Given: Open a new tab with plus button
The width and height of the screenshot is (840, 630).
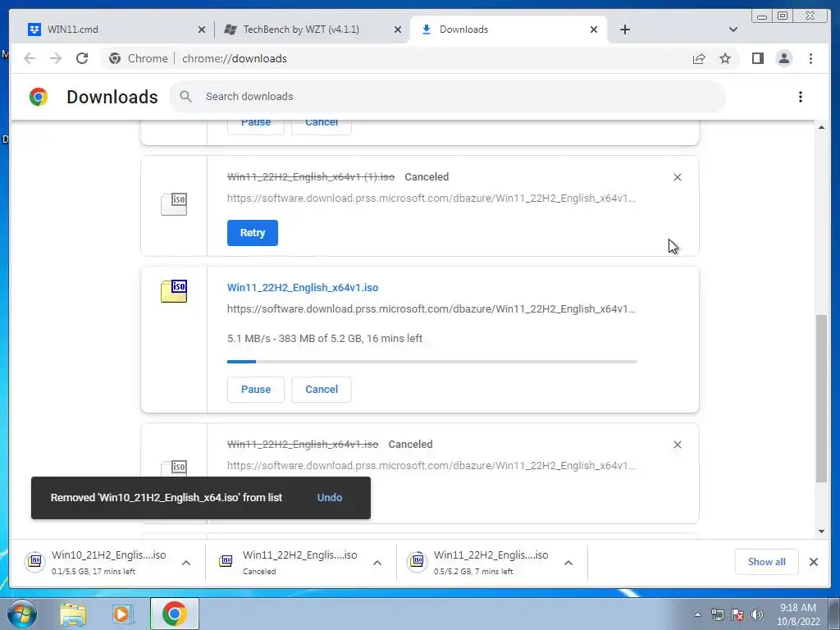Looking at the screenshot, I should tap(624, 30).
